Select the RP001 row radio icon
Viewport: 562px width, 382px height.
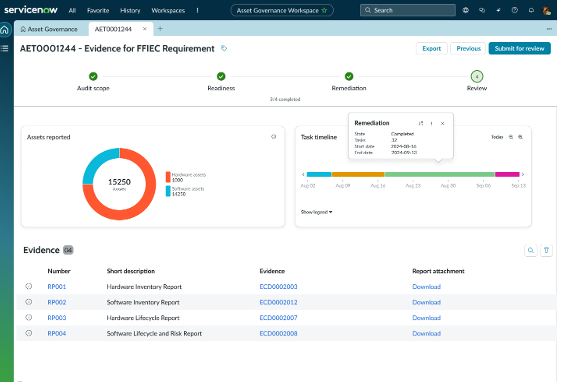[x=29, y=286]
